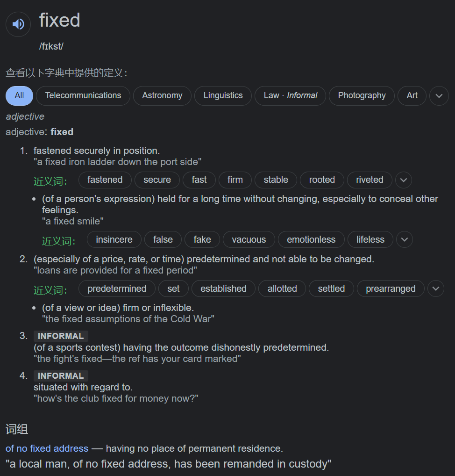Open the vacuous synonym
This screenshot has width=455, height=476.
pyautogui.click(x=249, y=239)
